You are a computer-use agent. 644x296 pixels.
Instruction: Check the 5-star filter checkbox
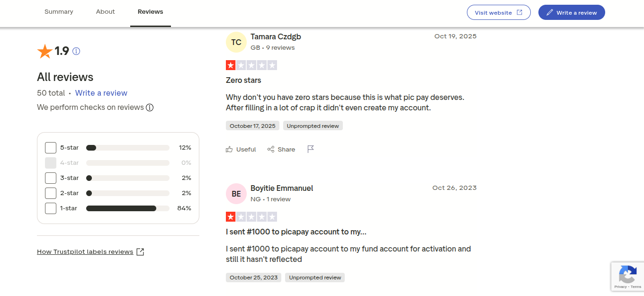51,148
